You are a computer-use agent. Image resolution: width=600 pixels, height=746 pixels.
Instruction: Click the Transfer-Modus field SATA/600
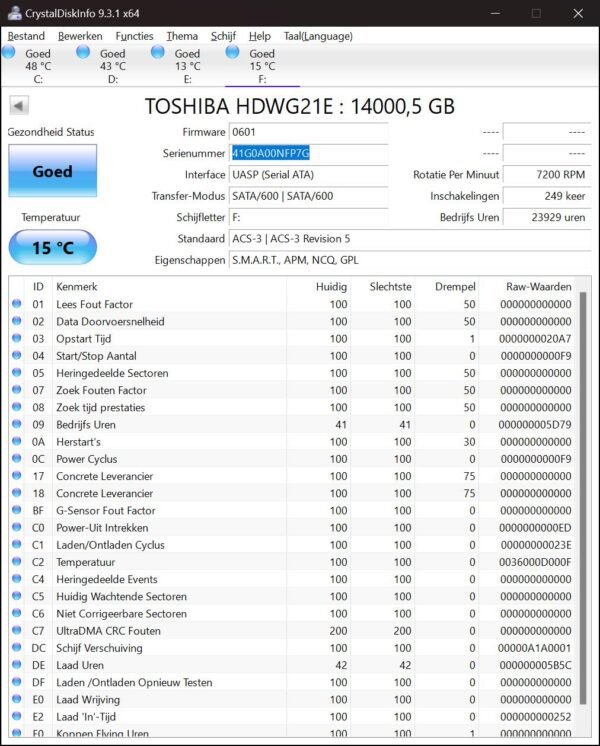pos(308,196)
